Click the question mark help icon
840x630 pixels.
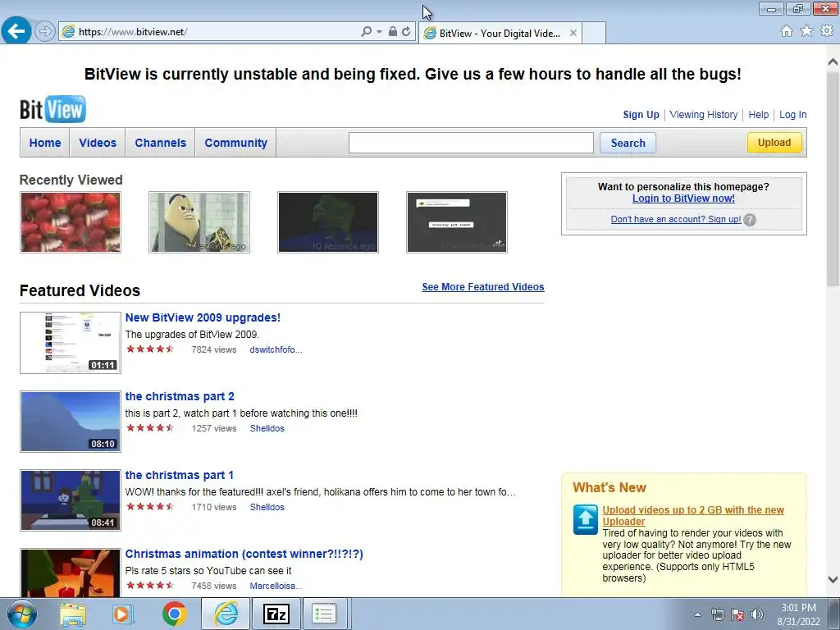[750, 220]
